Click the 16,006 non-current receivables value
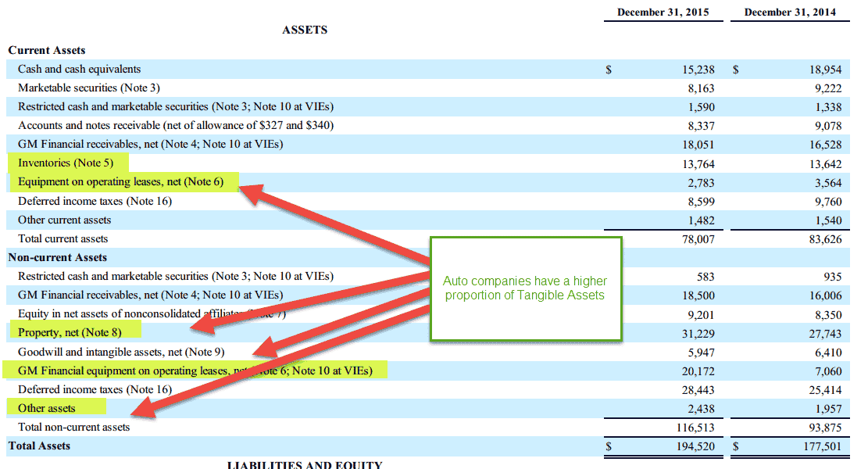This screenshot has width=868, height=469. (825, 296)
